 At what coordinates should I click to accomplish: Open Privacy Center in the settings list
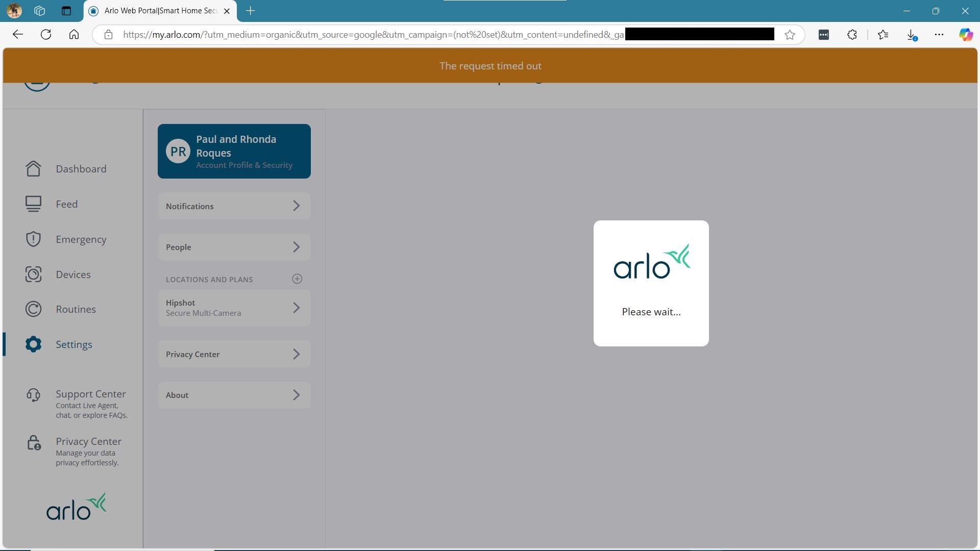coord(234,354)
